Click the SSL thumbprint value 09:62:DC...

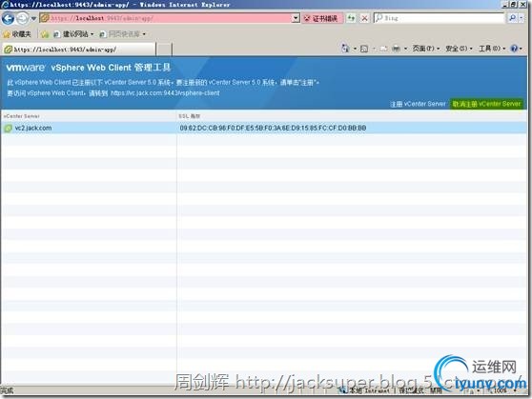[273, 129]
